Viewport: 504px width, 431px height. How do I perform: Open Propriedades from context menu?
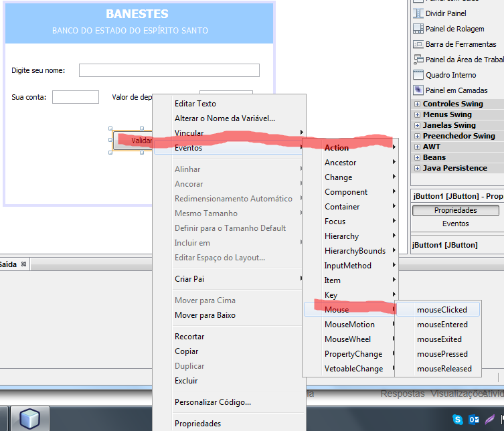pyautogui.click(x=229, y=424)
